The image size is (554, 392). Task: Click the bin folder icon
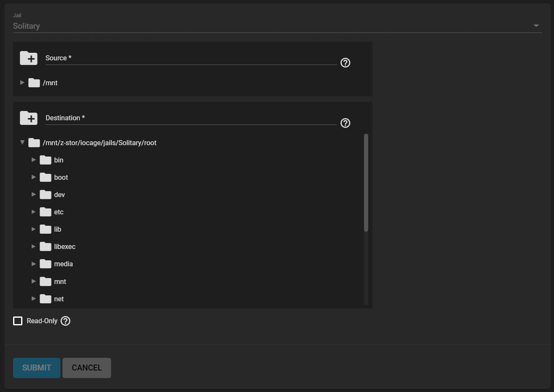pos(46,160)
